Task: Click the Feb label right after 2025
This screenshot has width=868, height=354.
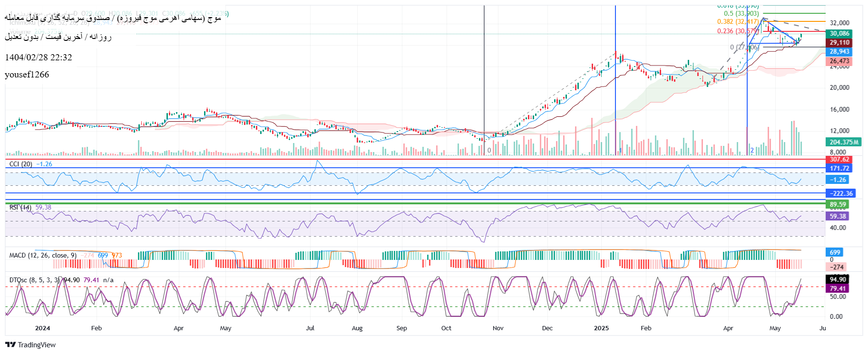Action: click(646, 328)
